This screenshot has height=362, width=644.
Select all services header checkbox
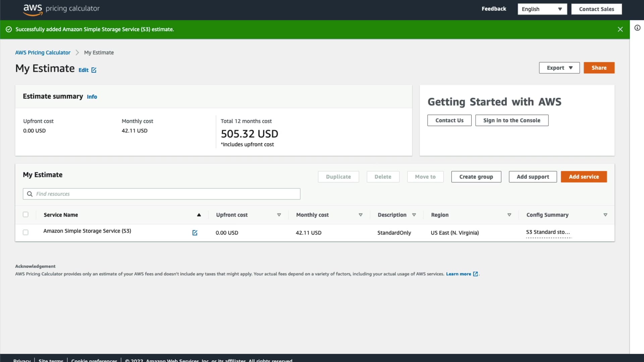pos(25,215)
